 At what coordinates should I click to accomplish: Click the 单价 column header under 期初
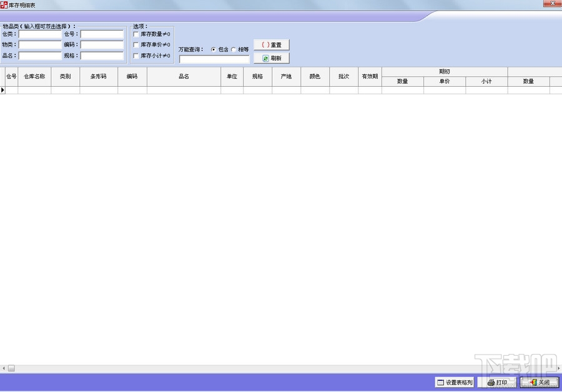pyautogui.click(x=445, y=81)
